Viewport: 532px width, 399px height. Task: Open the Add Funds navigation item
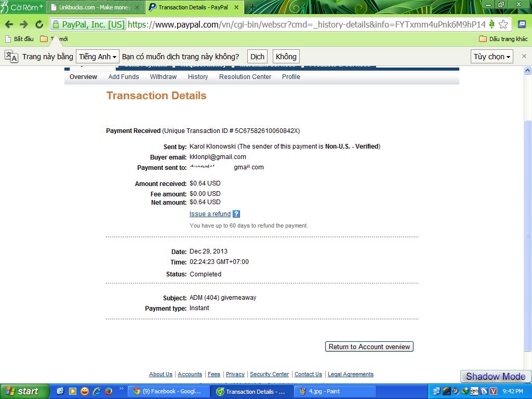[x=124, y=77]
